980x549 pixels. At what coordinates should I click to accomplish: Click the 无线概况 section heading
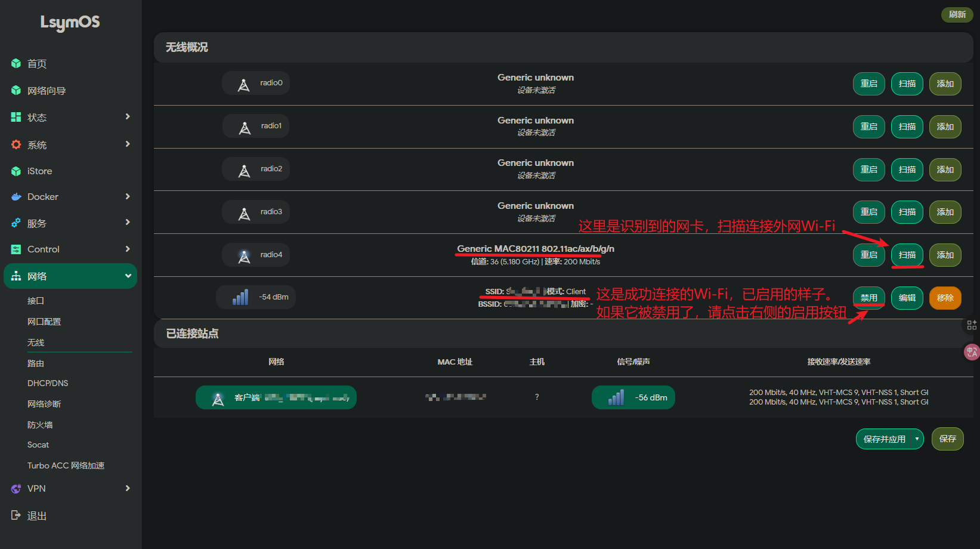click(x=187, y=47)
